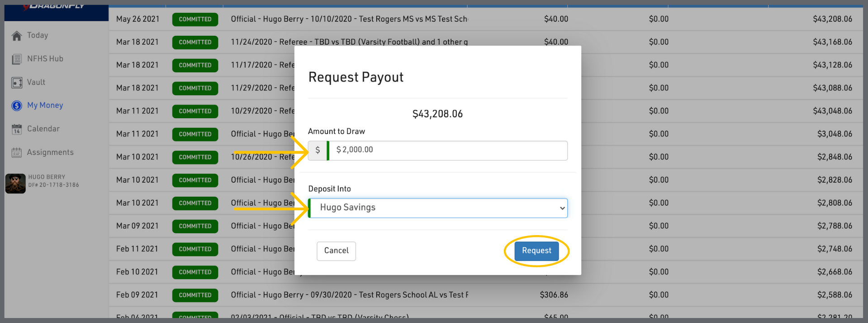The width and height of the screenshot is (868, 323).
Task: Open the Vault menu label
Action: click(36, 82)
